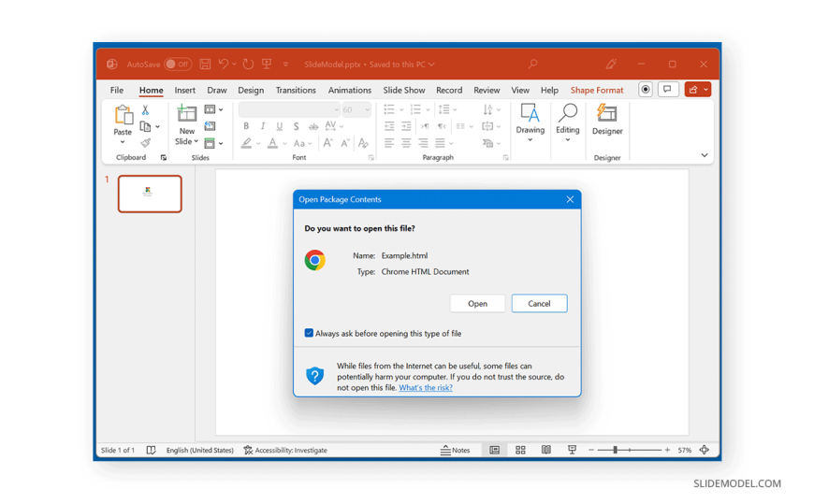Image resolution: width=814 pixels, height=504 pixels.
Task: Switch to Slide Sorter view
Action: [520, 451]
